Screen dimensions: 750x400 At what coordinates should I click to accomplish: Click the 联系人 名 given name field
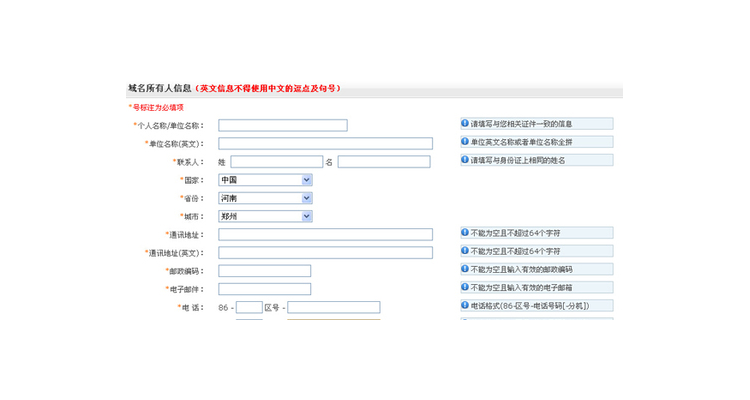coord(384,162)
